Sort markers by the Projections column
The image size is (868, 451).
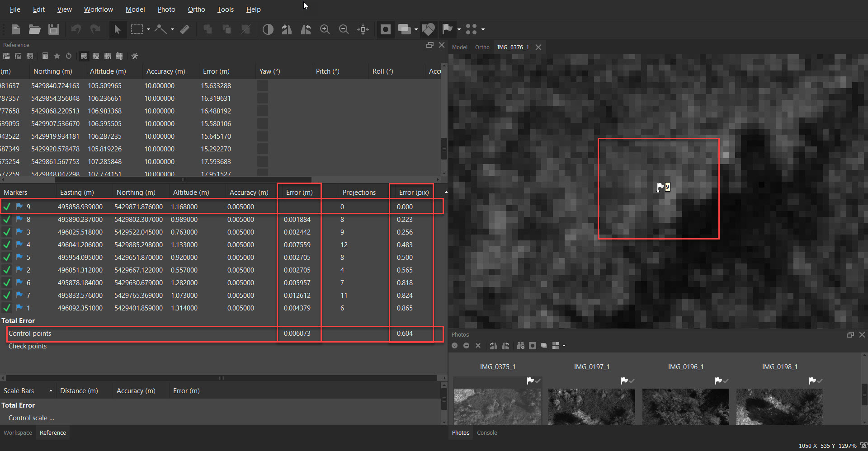359,192
